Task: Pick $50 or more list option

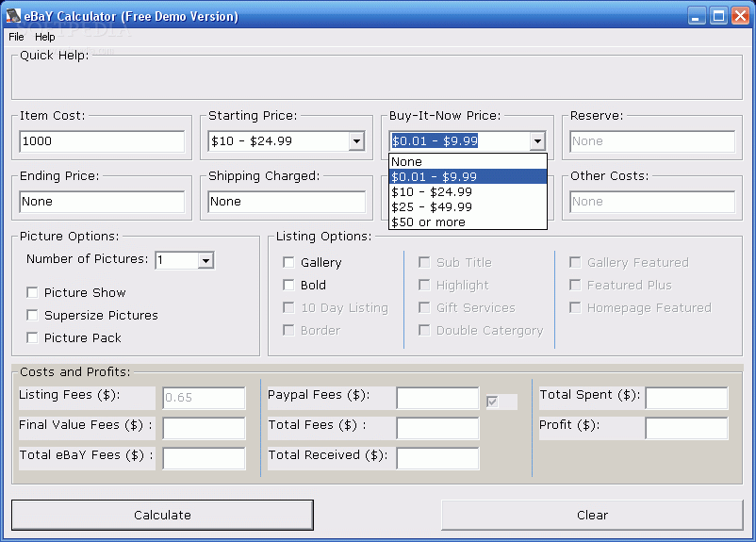Action: point(468,222)
